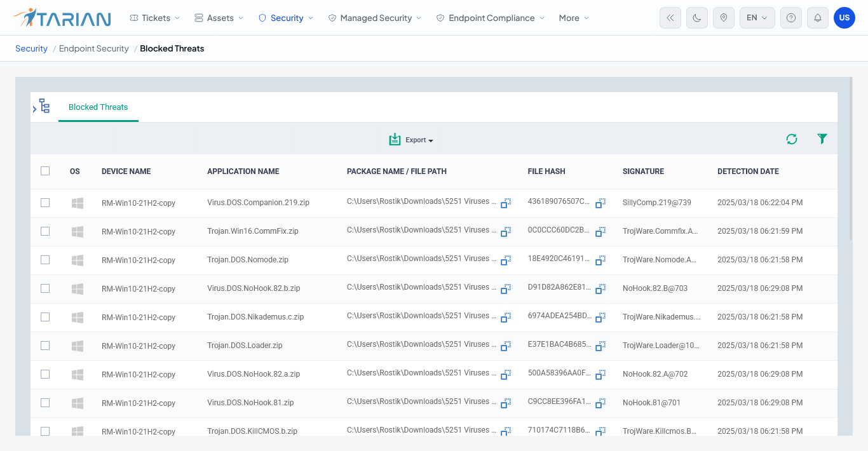
Task: Check the Trojan.DOS.Nikademus.c.zip row checkbox
Action: click(x=45, y=317)
